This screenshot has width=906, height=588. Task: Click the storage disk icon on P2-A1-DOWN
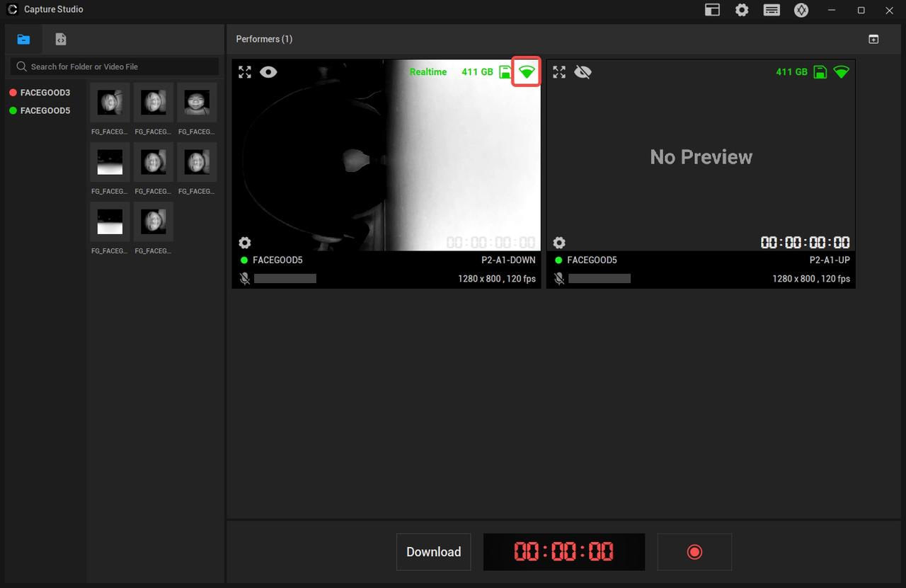pyautogui.click(x=505, y=71)
